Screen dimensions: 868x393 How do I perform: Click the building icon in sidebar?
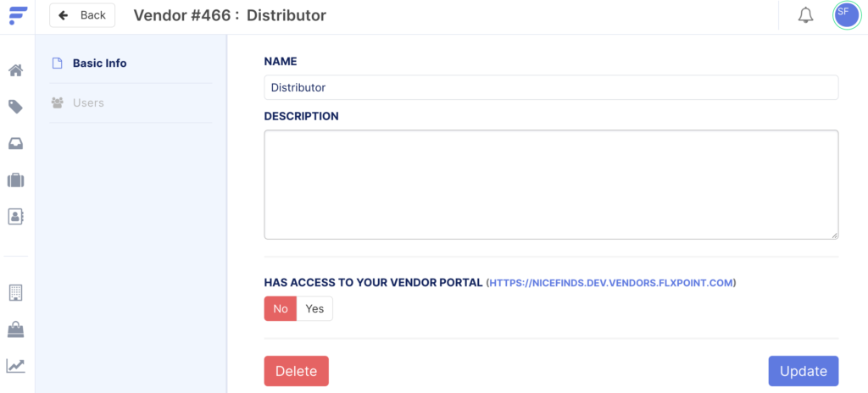coord(15,292)
